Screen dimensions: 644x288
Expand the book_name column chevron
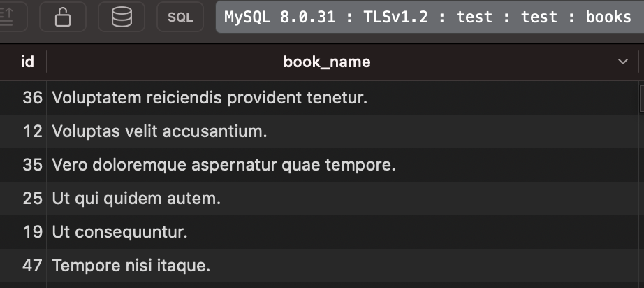623,62
